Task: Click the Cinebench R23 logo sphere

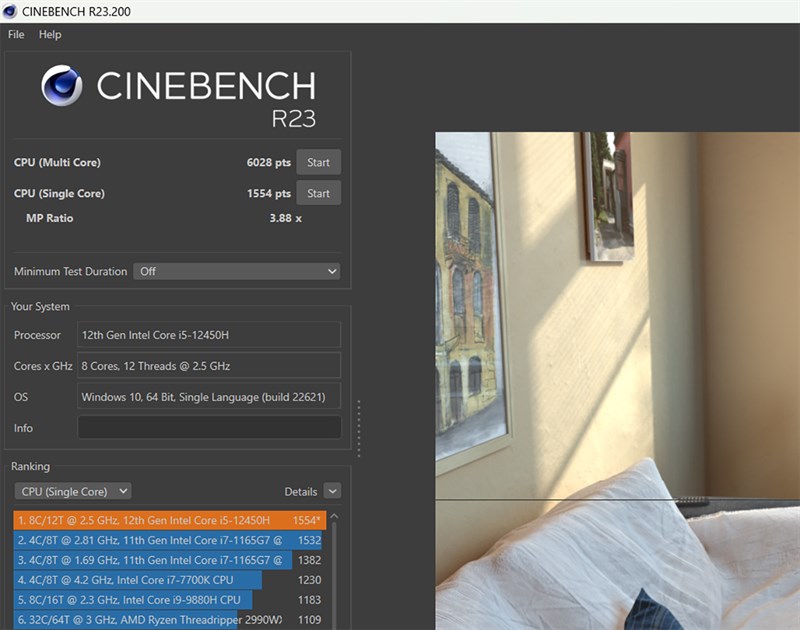Action: pyautogui.click(x=62, y=85)
